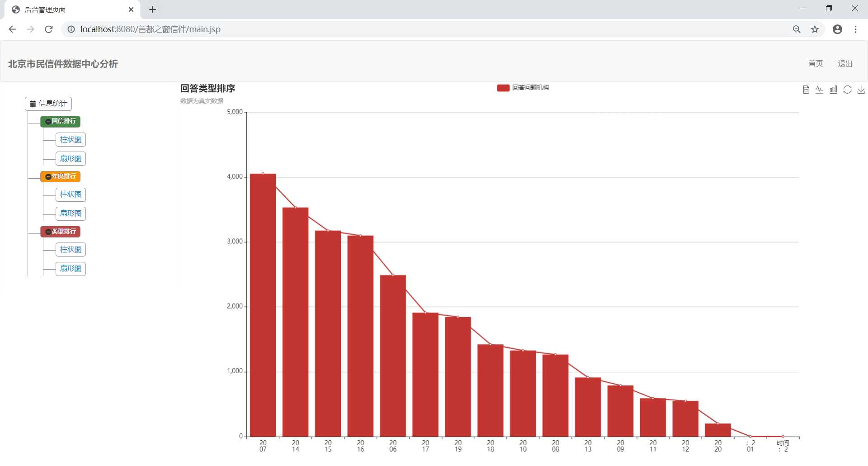The height and width of the screenshot is (466, 868).
Task: Click the 2008 bar in the chart
Action: tap(556, 395)
